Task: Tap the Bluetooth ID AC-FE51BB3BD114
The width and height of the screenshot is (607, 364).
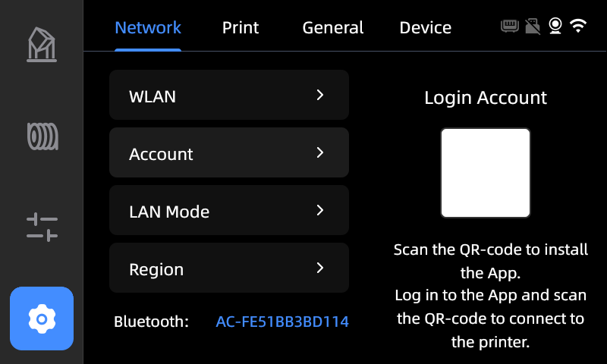Action: tap(282, 322)
